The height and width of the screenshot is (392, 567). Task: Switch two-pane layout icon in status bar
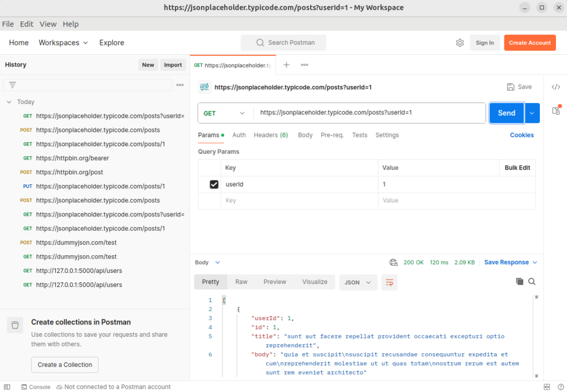tap(547, 387)
